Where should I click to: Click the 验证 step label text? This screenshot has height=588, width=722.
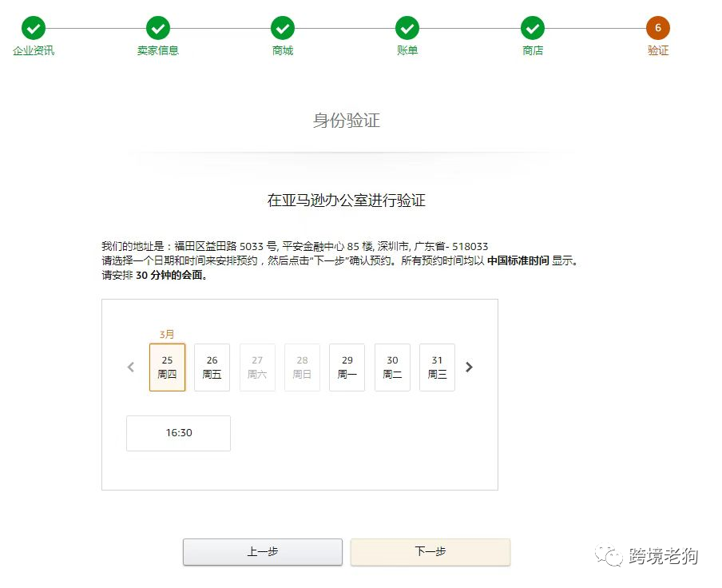tap(657, 50)
